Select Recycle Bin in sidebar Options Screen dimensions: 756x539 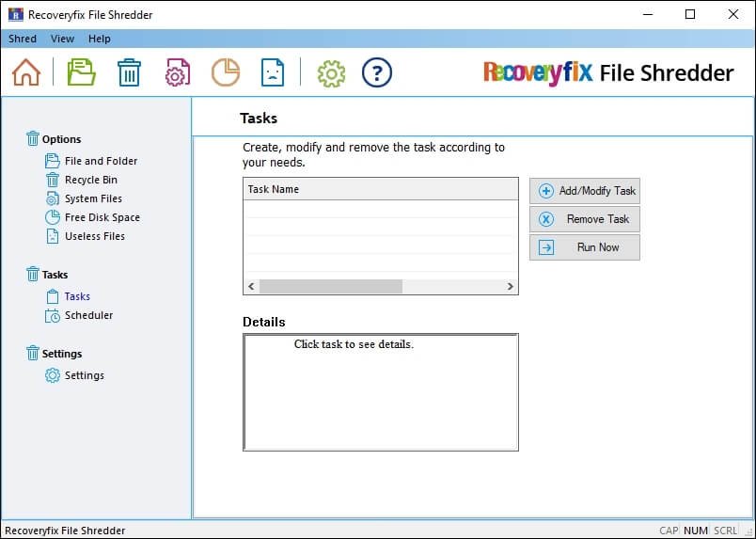[x=90, y=180]
